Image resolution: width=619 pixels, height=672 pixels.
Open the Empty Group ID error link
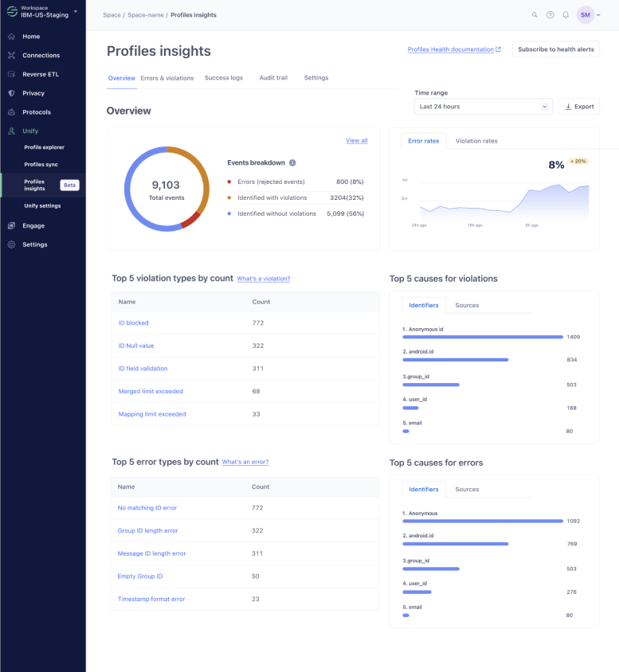coord(139,576)
